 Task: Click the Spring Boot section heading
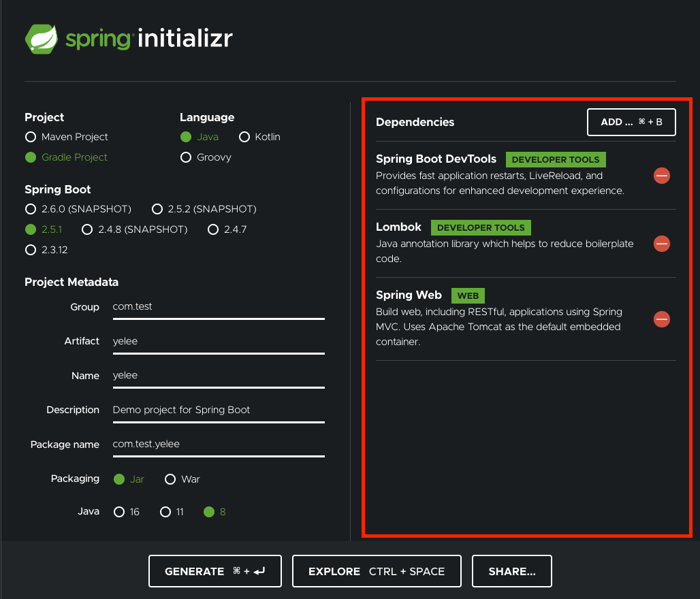[58, 189]
